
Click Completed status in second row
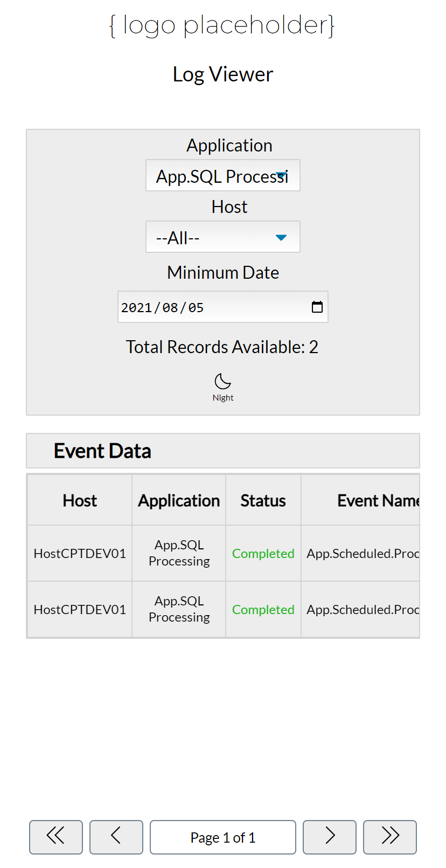pos(263,609)
